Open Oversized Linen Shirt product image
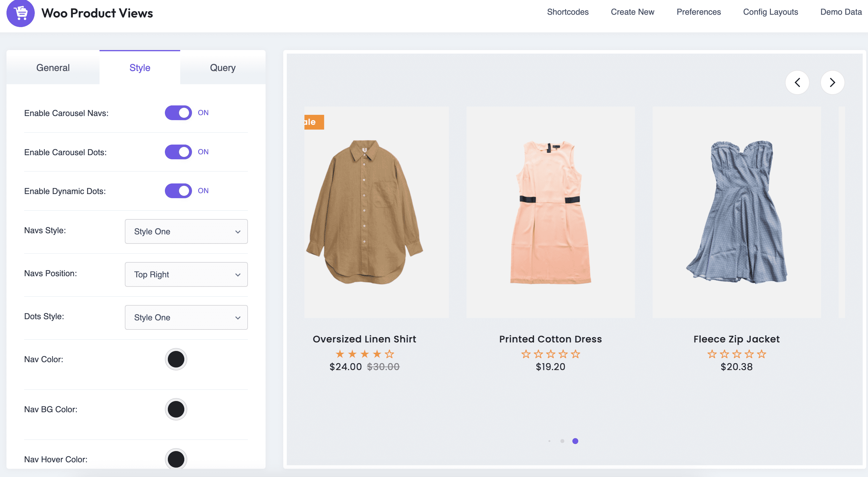This screenshot has height=477, width=868. (x=376, y=212)
